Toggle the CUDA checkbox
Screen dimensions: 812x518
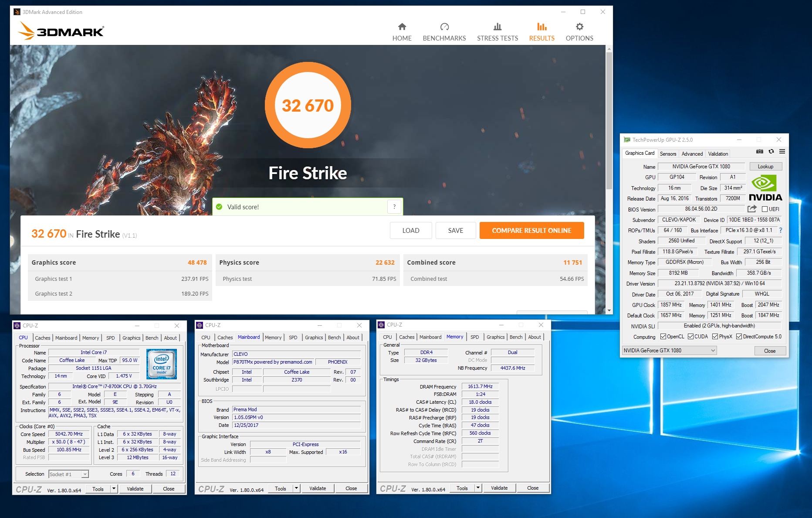click(x=690, y=337)
